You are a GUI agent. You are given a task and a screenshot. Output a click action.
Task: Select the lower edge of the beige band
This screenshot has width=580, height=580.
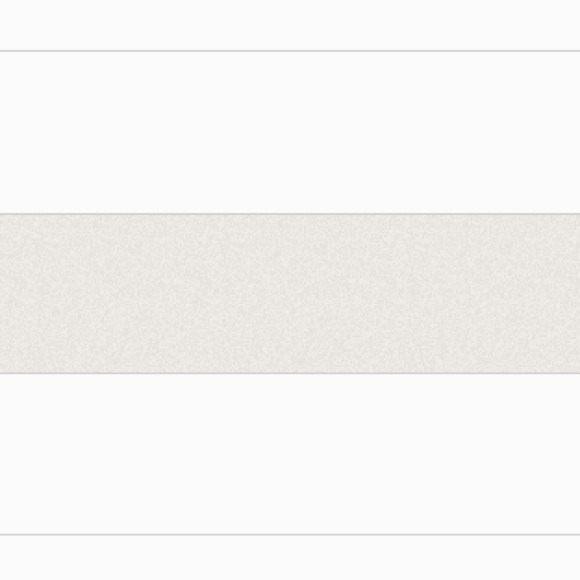pos(290,373)
